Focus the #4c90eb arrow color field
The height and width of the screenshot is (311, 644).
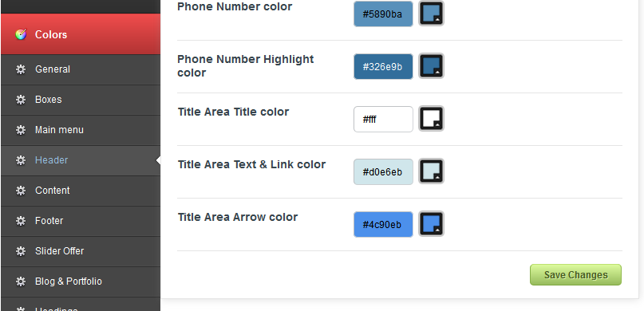(383, 224)
